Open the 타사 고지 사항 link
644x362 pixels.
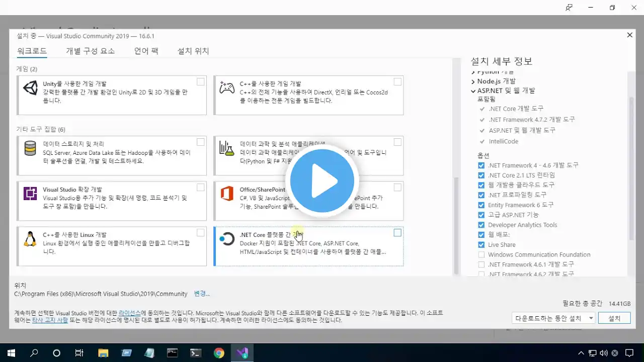(50, 320)
